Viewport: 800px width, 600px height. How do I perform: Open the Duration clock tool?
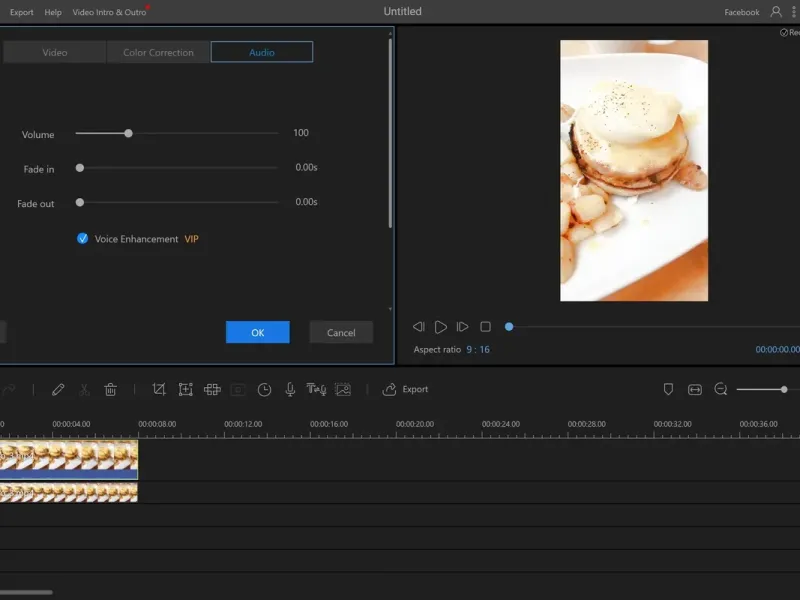(264, 389)
